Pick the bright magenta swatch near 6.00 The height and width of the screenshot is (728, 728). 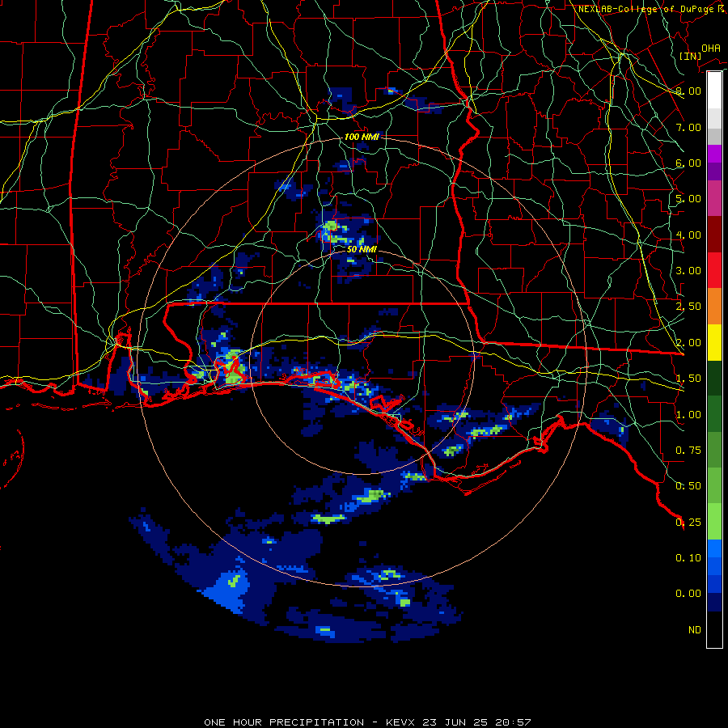(x=714, y=154)
